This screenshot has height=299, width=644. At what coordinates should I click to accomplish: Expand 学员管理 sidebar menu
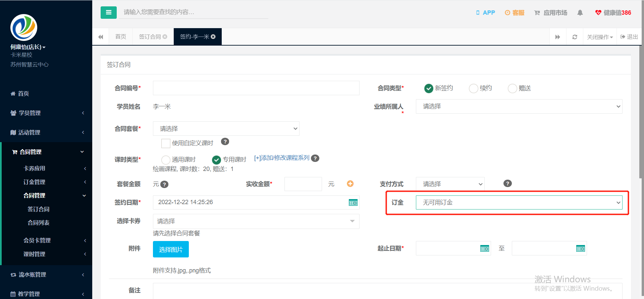[x=46, y=113]
